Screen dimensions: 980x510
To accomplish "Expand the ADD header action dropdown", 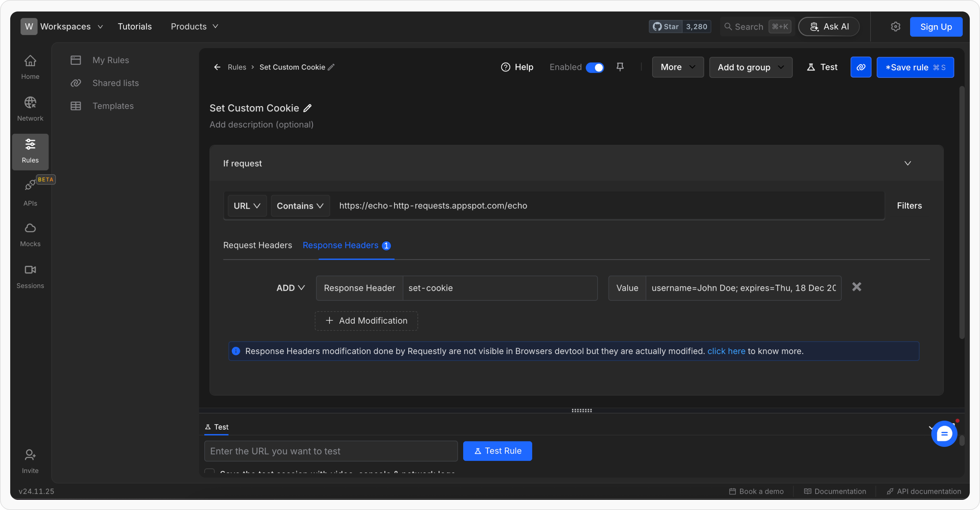I will click(290, 288).
